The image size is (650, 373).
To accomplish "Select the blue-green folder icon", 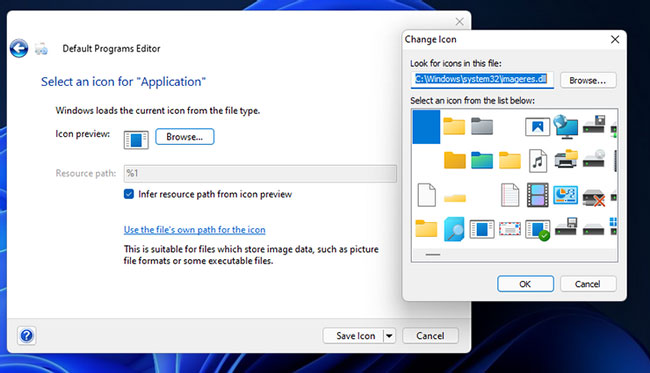I will tap(482, 160).
